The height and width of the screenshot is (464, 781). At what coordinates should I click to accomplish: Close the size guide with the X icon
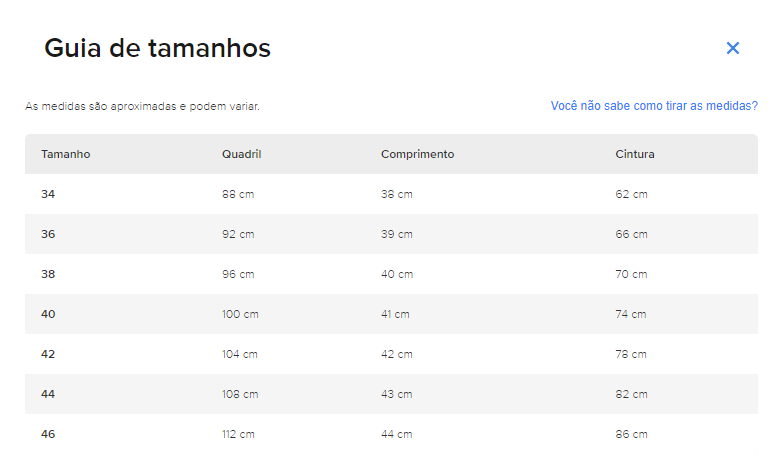pyautogui.click(x=732, y=48)
